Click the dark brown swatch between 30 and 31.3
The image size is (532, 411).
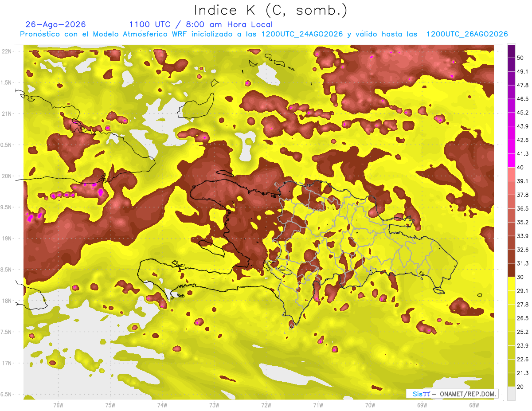coord(511,270)
